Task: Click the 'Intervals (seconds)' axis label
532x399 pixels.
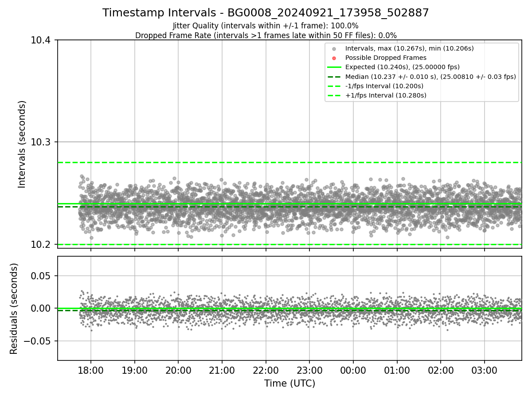Action: pos(22,144)
